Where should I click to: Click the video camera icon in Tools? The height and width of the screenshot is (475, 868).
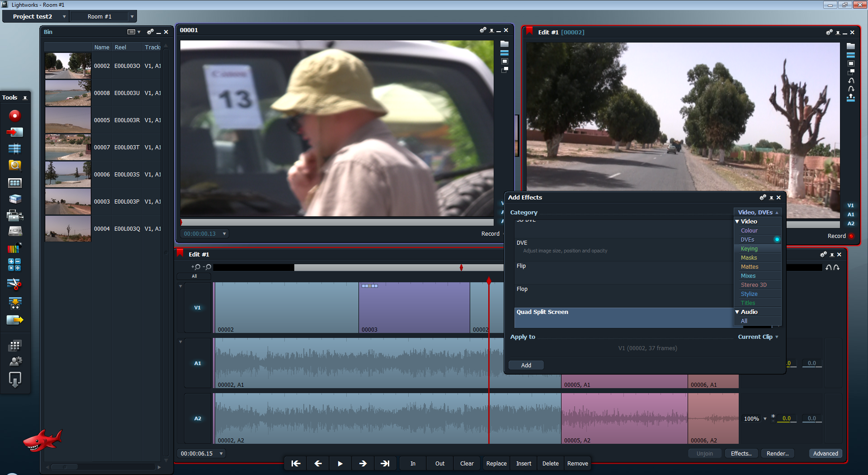(x=15, y=215)
